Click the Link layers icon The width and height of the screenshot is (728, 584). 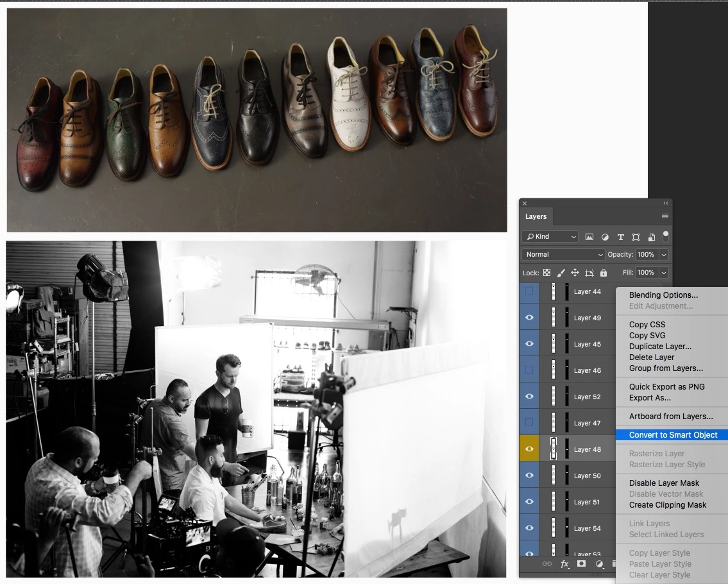547,563
